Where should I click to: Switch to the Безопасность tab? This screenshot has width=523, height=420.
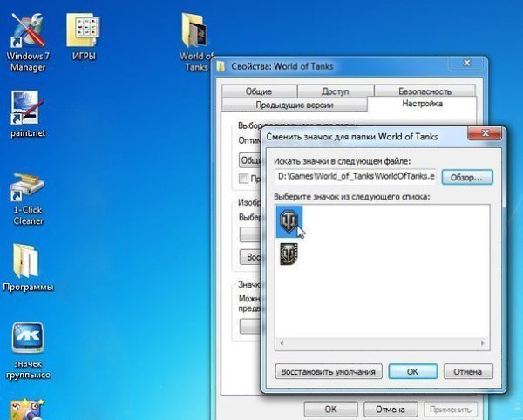[x=425, y=91]
